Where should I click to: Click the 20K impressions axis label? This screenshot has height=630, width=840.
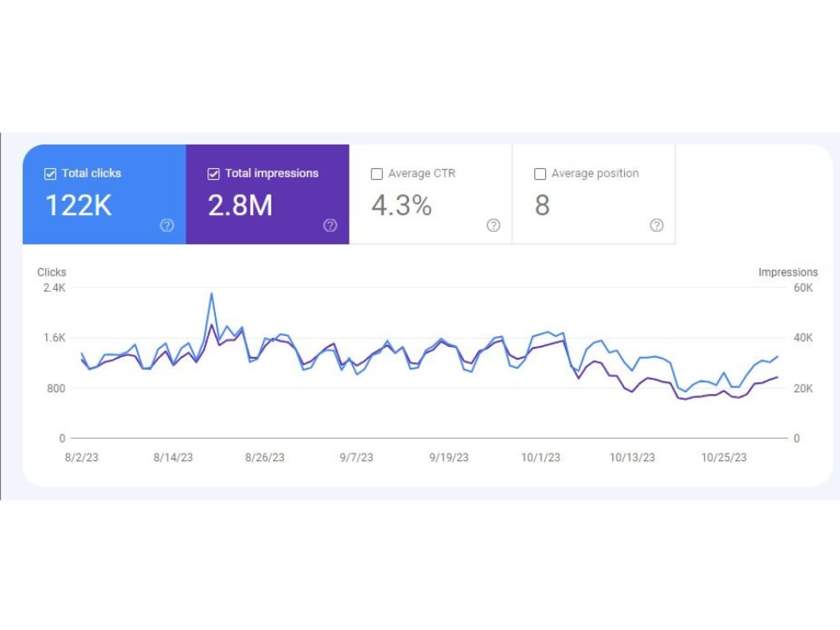tap(803, 388)
